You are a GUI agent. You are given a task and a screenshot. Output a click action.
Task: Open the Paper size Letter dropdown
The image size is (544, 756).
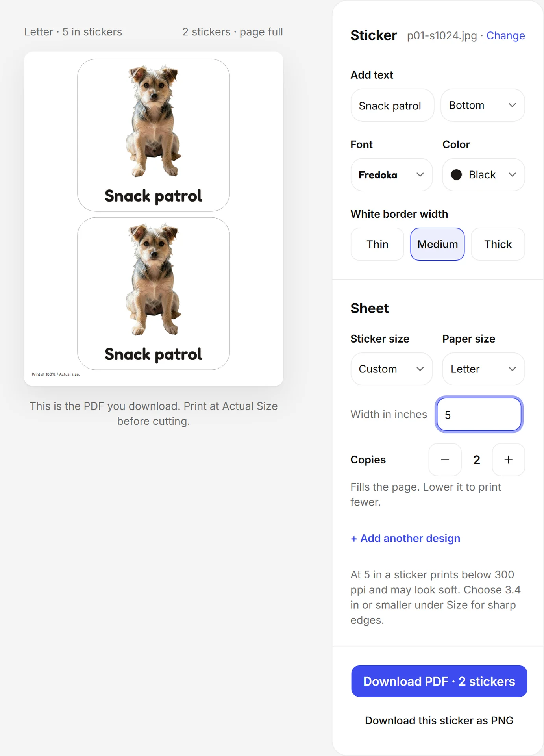click(483, 369)
